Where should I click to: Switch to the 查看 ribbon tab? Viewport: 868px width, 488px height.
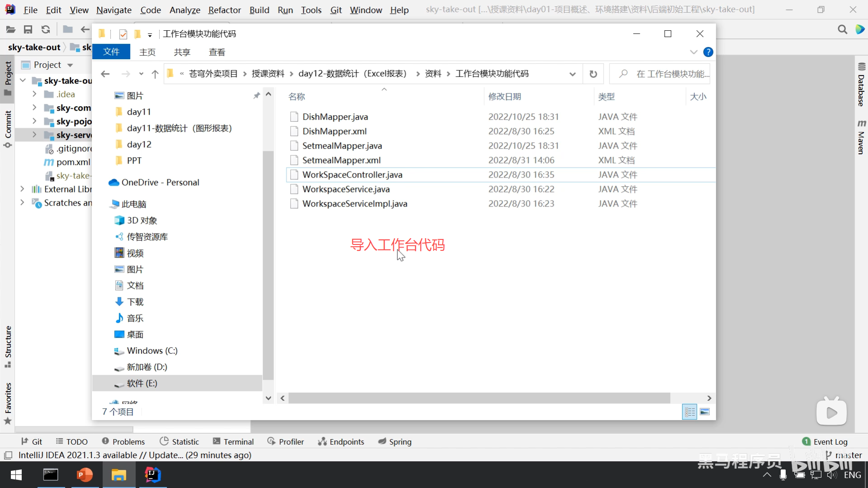pyautogui.click(x=217, y=52)
